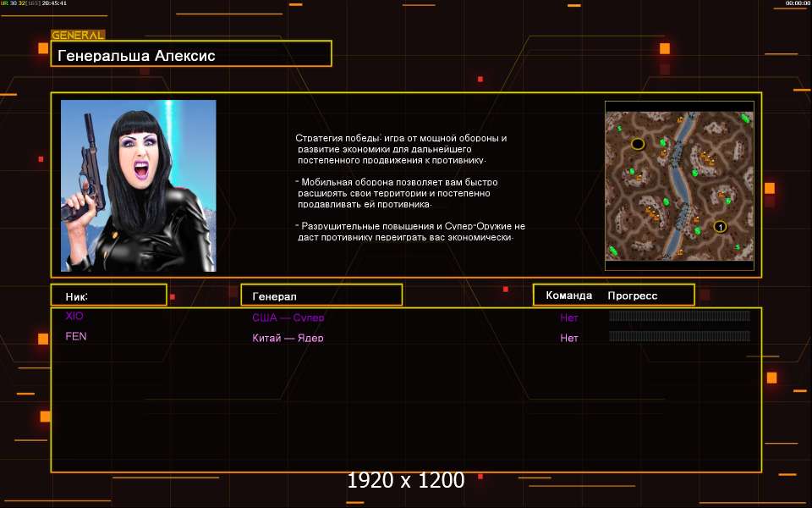
Task: Click player name XIO
Action: [74, 316]
